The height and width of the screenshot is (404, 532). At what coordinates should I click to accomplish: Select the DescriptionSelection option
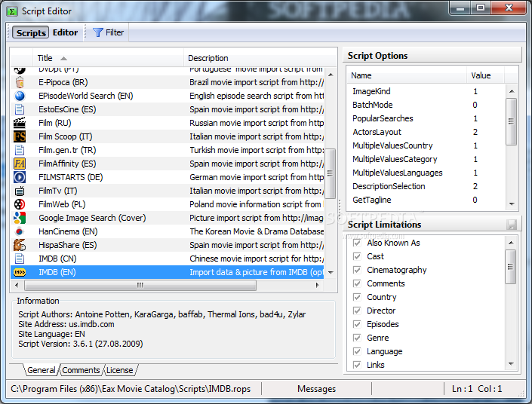(427, 186)
